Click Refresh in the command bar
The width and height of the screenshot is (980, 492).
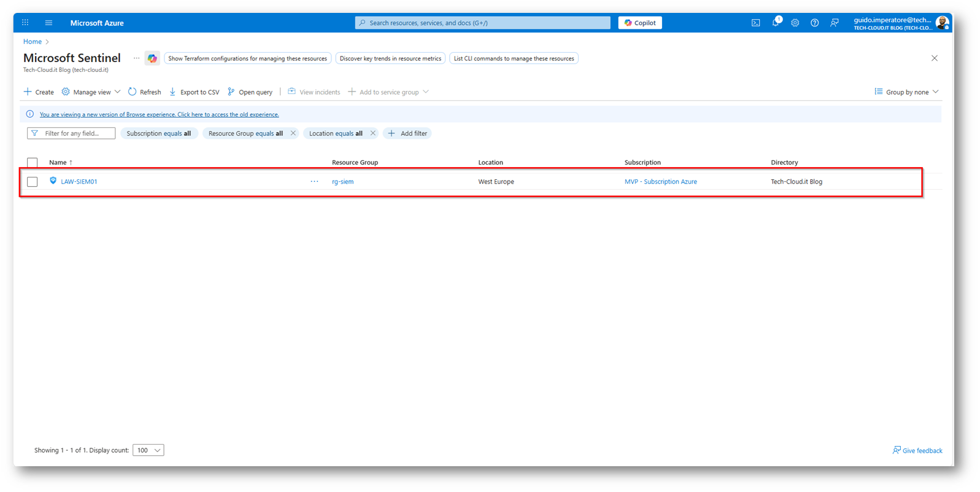(x=145, y=92)
